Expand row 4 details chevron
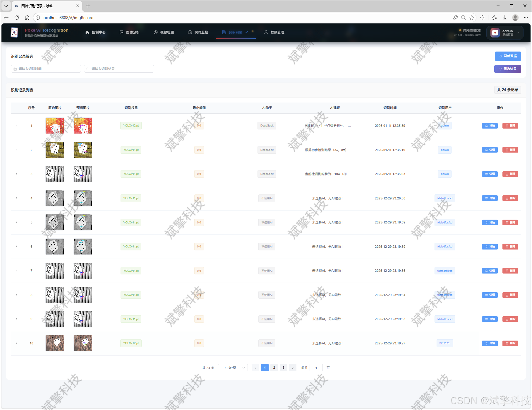The image size is (532, 410). click(16, 198)
